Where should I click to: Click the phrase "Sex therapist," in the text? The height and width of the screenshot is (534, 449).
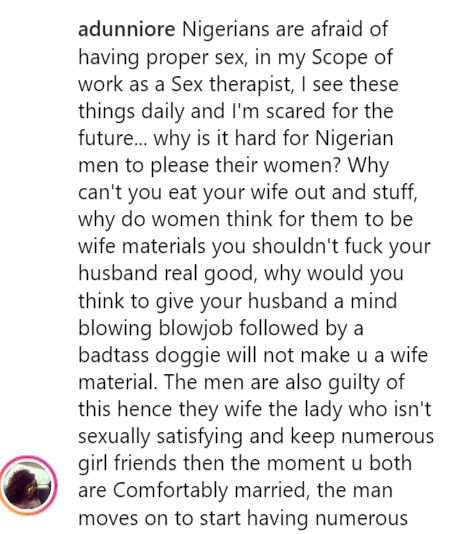click(x=232, y=84)
